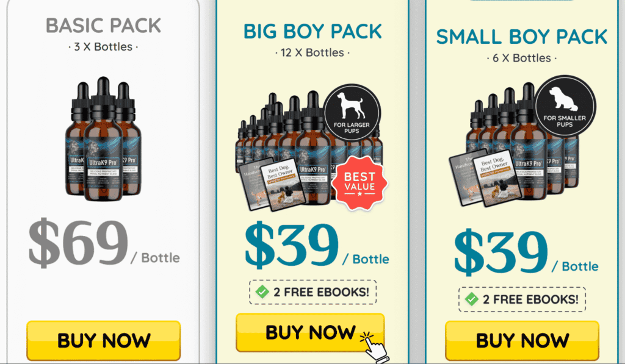The image size is (625, 364).
Task: Click the Small Boy Pack BUY NOW button
Action: (522, 340)
